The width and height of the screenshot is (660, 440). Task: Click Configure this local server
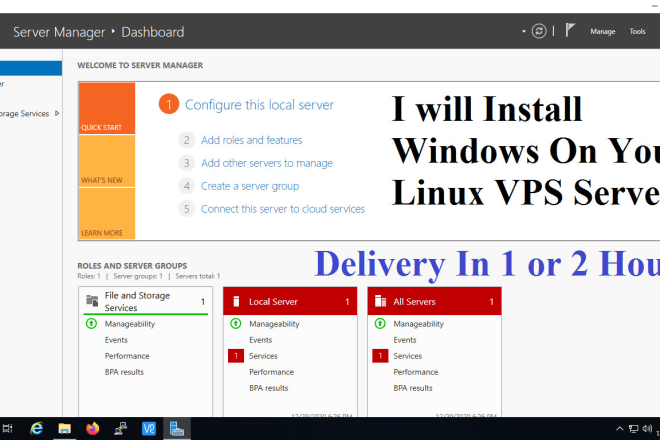tap(259, 105)
